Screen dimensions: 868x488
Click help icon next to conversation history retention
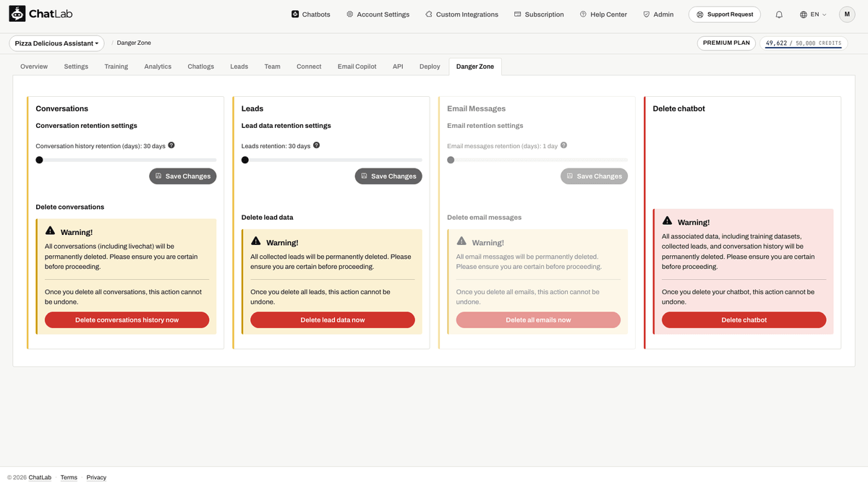[x=171, y=145]
